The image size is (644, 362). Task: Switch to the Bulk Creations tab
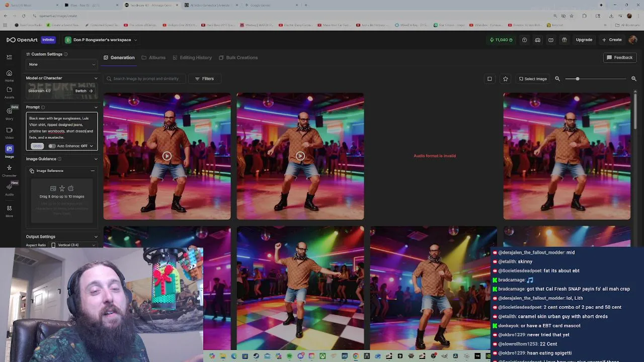pyautogui.click(x=238, y=57)
